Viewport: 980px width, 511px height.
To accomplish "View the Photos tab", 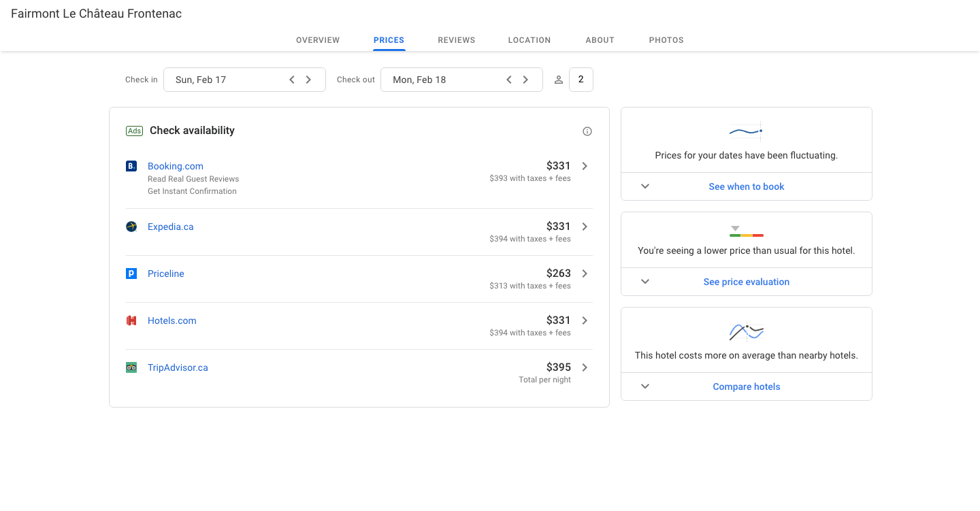I will click(666, 40).
